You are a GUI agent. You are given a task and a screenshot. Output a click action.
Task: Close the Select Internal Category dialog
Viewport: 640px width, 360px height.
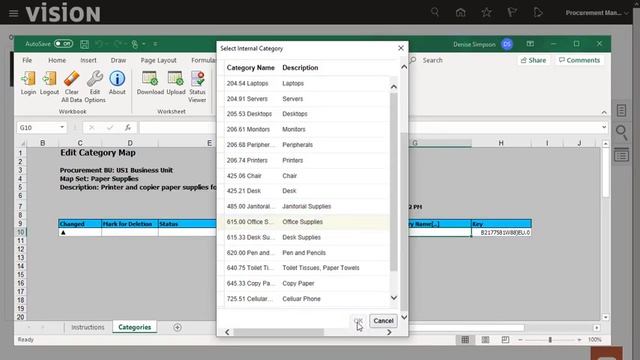[401, 48]
